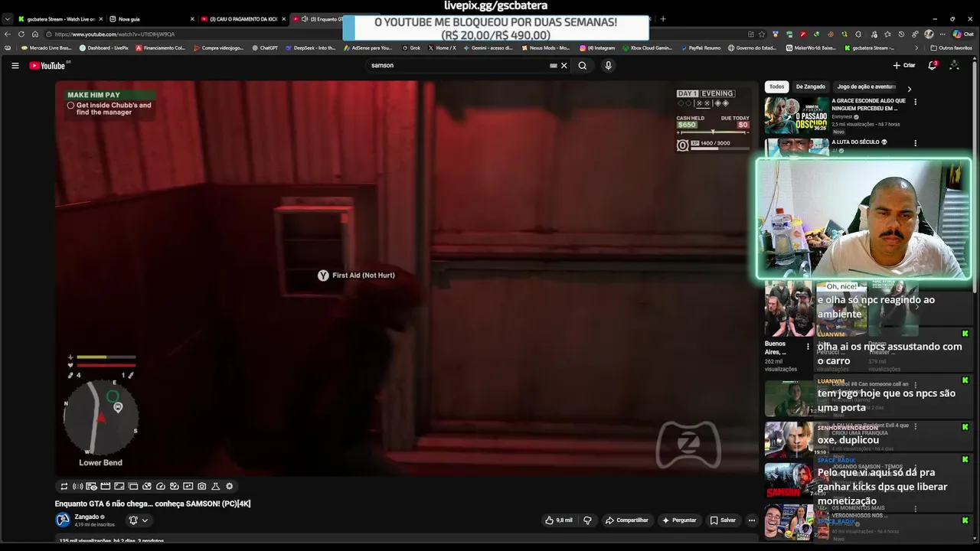Open the YouTube hamburger guide menu
The width and height of the screenshot is (980, 551).
point(15,66)
